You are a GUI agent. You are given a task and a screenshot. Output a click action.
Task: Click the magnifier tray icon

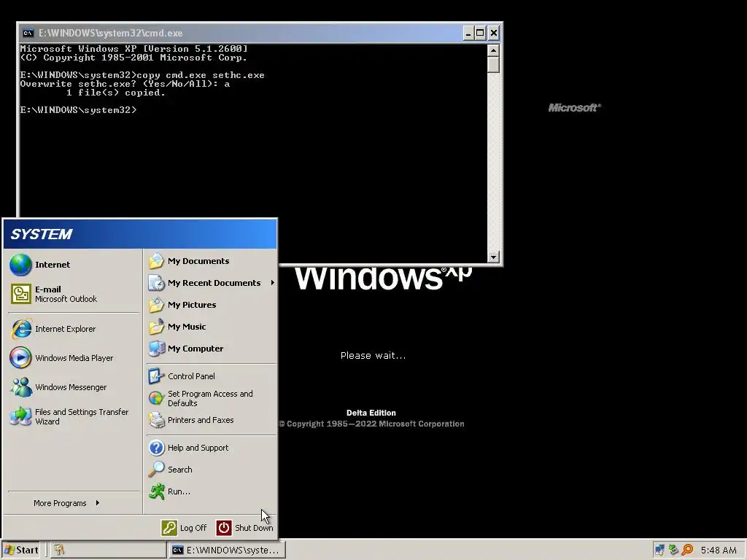coord(687,550)
